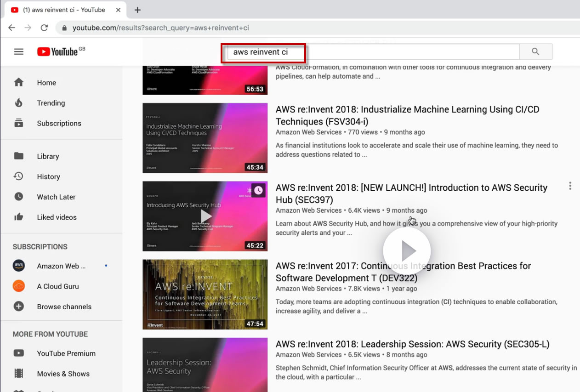Open the DEV322 Continuous Integration thumbnail

[205, 295]
